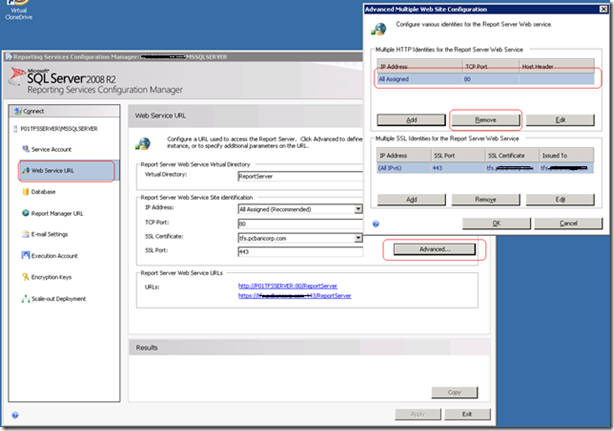Screen dimensions: 614x431
Task: Open the http ReportServer URL link
Action: pyautogui.click(x=287, y=286)
